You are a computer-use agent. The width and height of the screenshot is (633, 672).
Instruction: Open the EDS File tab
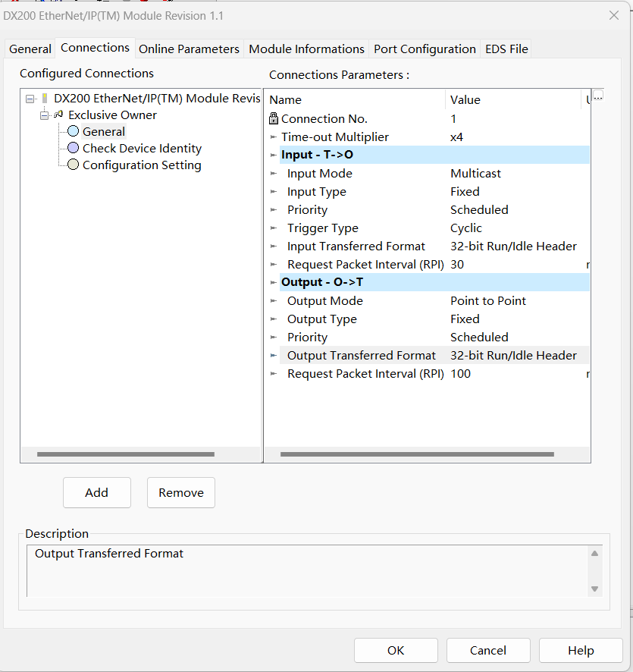click(x=506, y=49)
